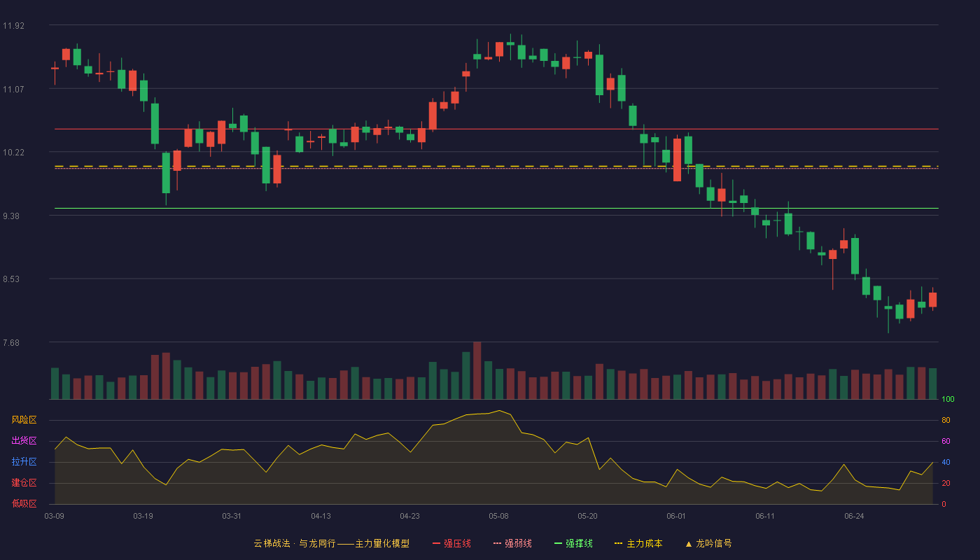Screen dimensions: 980x560
Task: Click the 11.92 price axis label
Action: click(13, 26)
